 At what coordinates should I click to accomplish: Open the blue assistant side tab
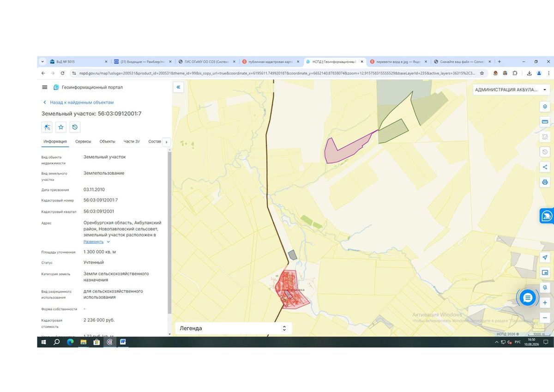[x=547, y=216]
